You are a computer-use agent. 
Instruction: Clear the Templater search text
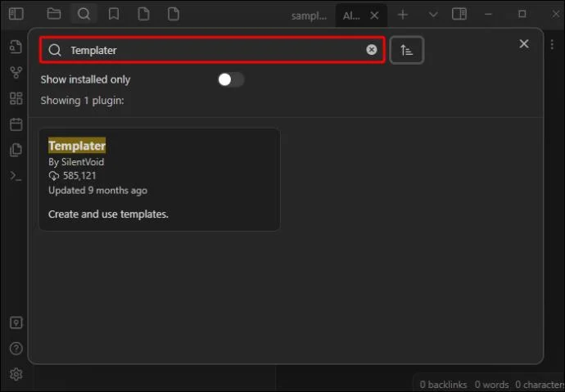[372, 50]
